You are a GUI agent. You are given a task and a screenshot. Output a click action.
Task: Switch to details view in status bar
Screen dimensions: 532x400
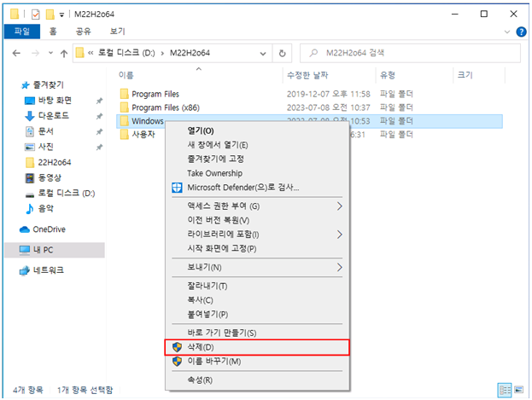point(505,390)
